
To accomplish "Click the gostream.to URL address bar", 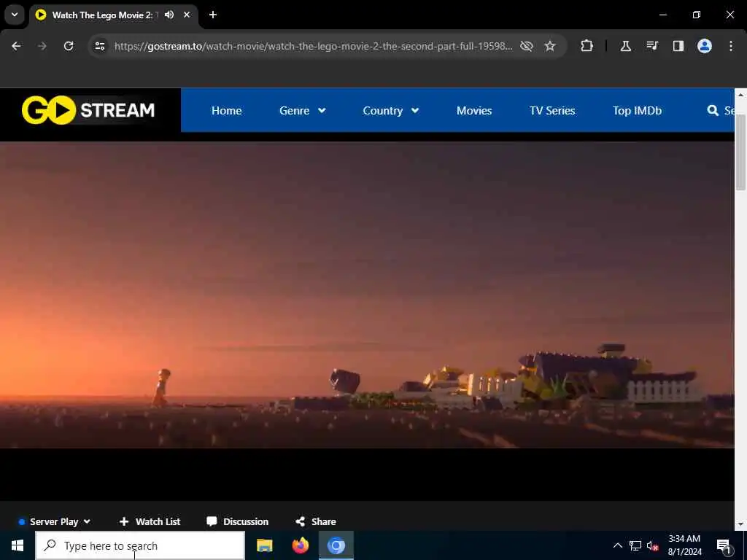I will click(314, 46).
